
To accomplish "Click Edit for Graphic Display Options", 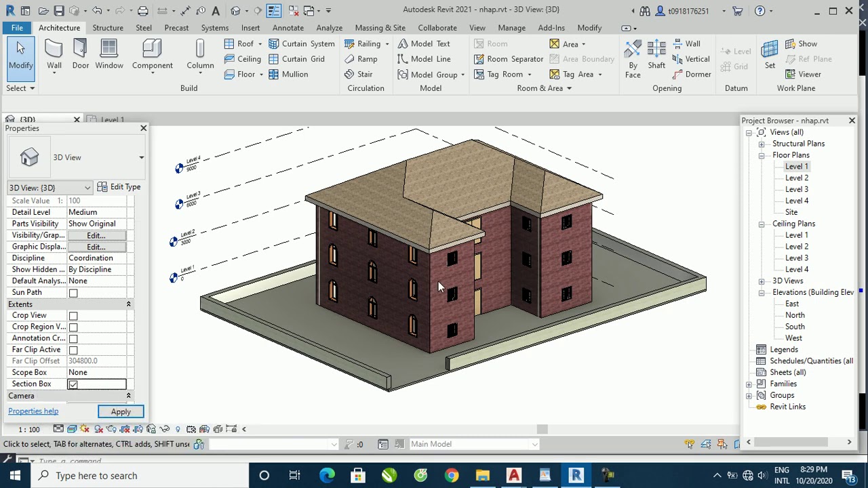I will 96,247.
